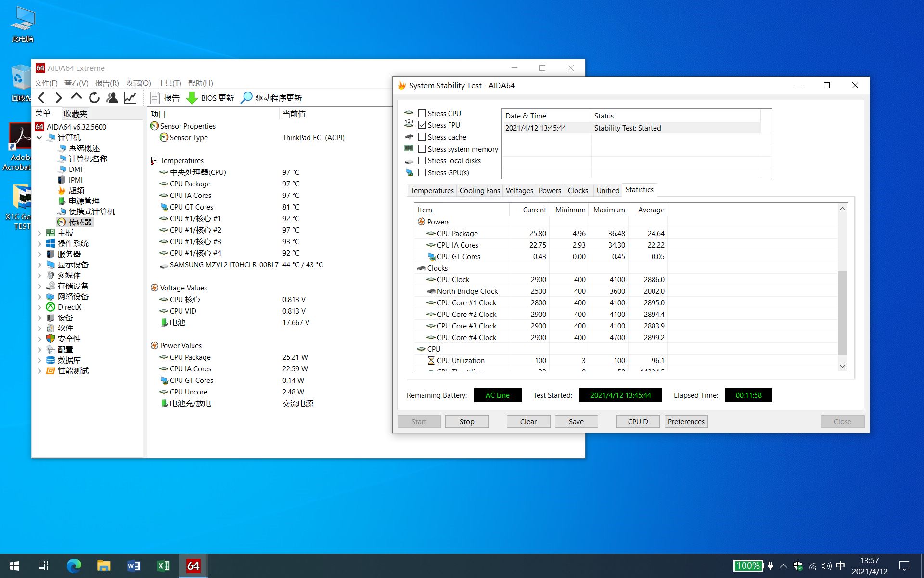
Task: Expand the 操作系统 tree node
Action: pos(39,244)
